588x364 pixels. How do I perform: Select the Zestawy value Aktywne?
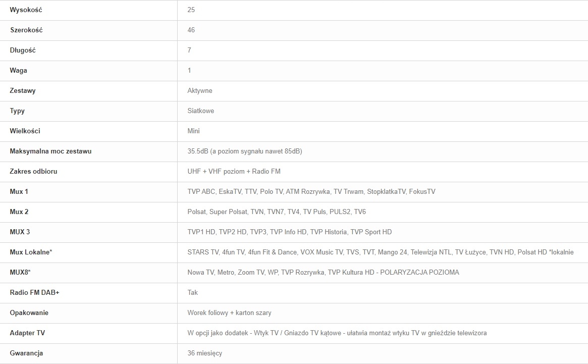(200, 90)
